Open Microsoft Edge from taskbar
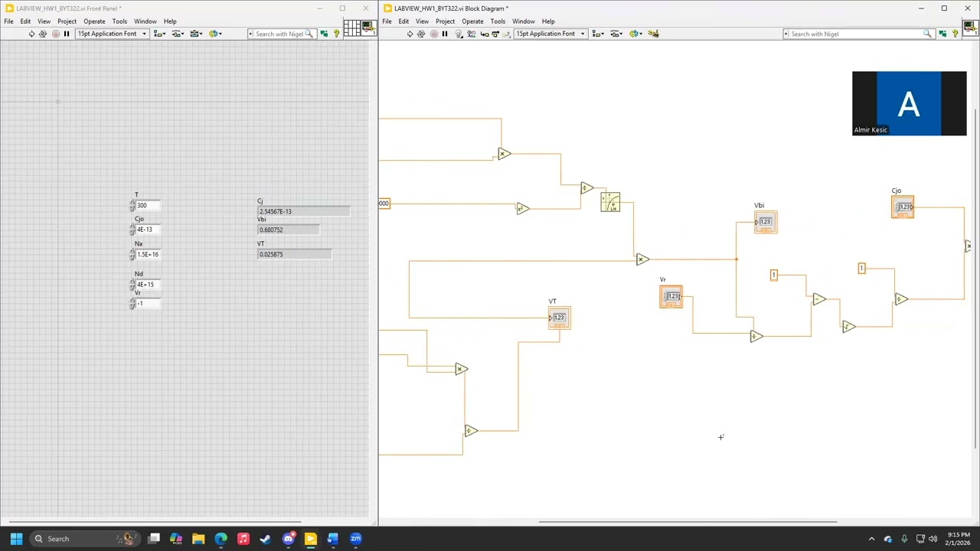Image resolution: width=980 pixels, height=551 pixels. click(x=220, y=539)
